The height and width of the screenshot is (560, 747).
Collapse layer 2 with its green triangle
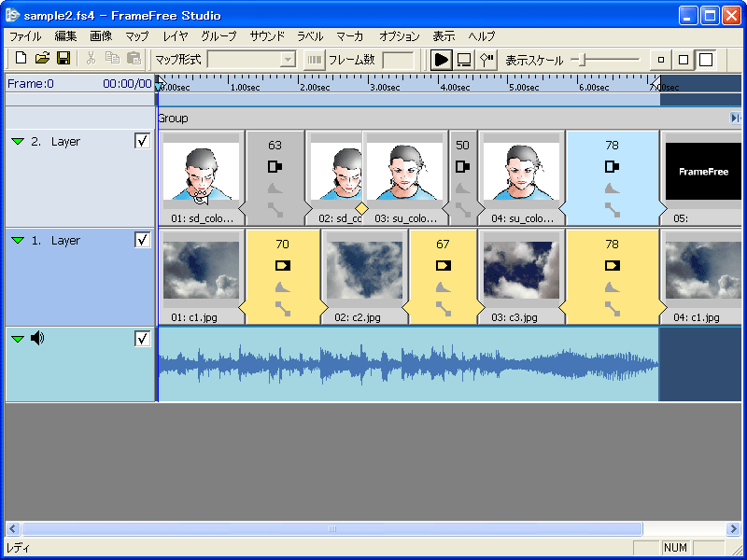[17, 142]
